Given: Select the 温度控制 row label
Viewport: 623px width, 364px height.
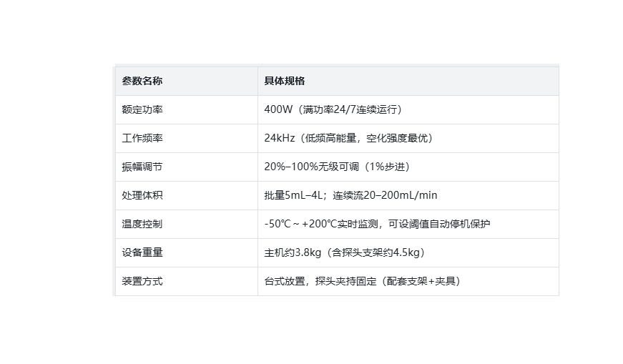Looking at the screenshot, I should (142, 224).
